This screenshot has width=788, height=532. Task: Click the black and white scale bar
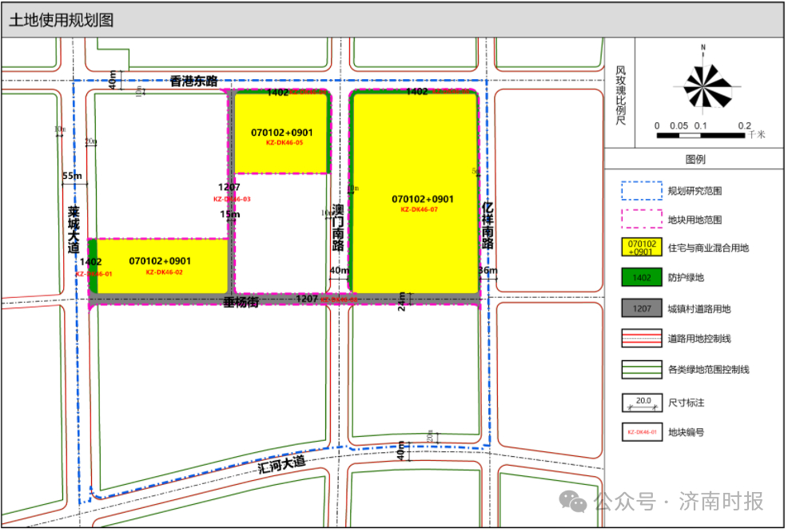point(701,136)
